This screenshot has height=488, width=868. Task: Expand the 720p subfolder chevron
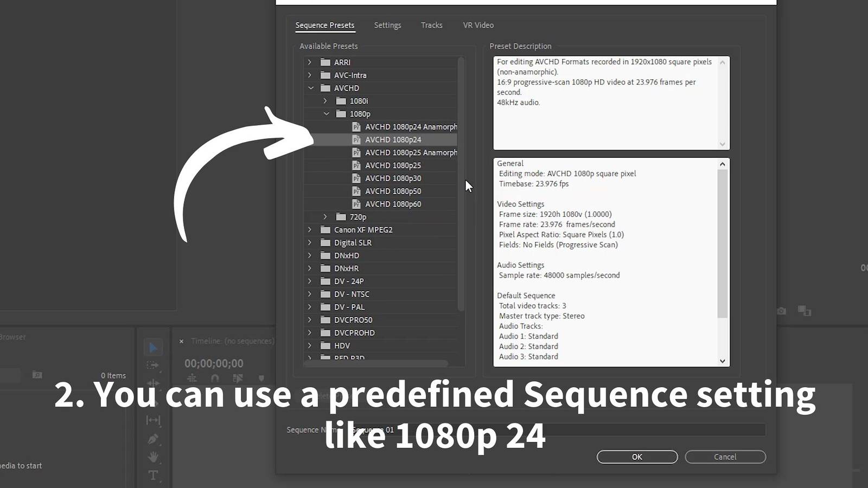point(325,217)
